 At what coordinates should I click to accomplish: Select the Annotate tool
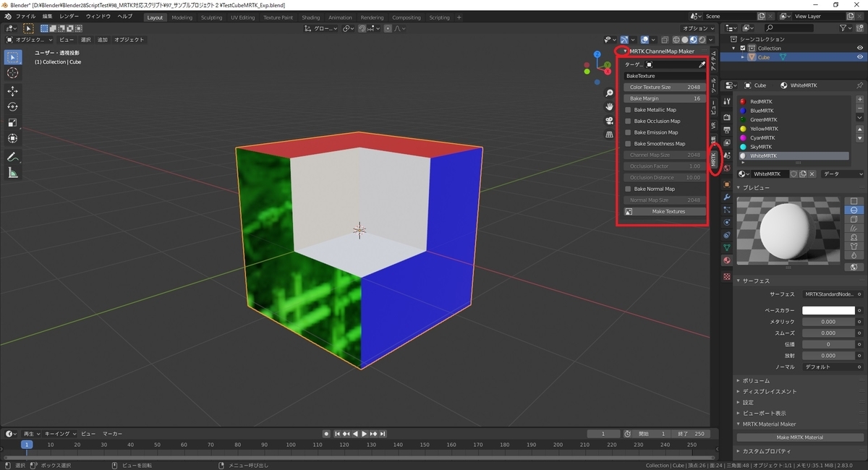click(13, 157)
